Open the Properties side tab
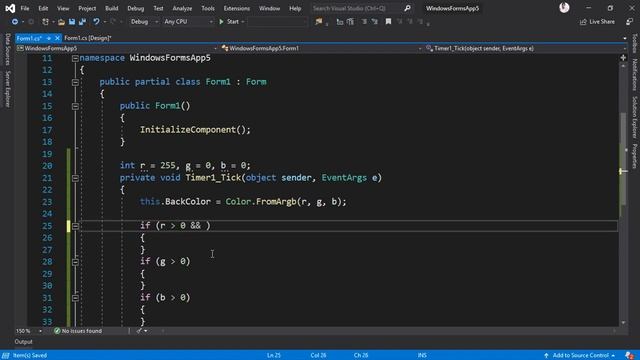Screen dimensions: 640x360 click(x=634, y=156)
